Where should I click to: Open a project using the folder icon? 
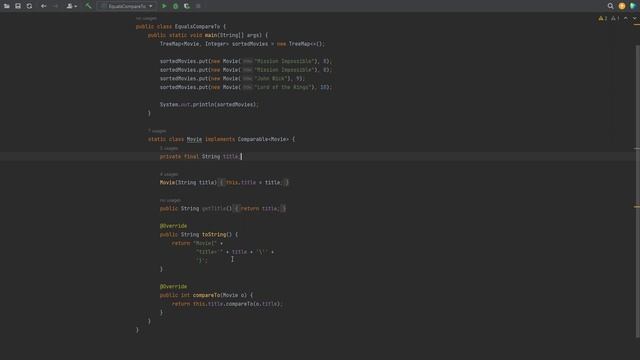pos(7,6)
